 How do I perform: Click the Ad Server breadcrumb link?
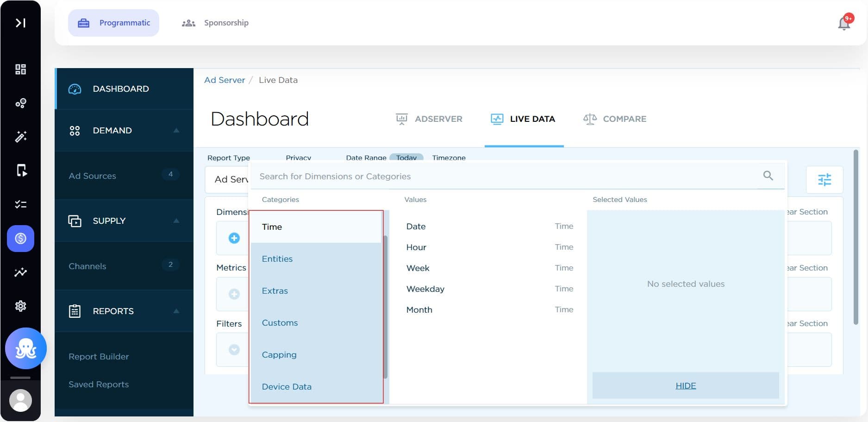(225, 80)
